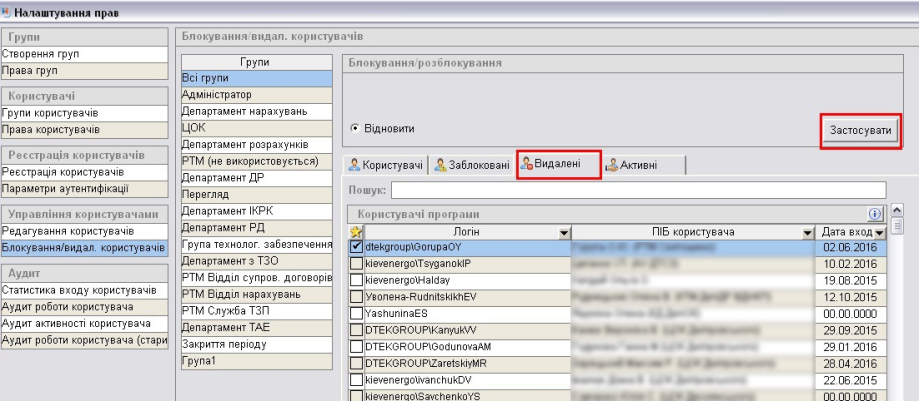
Task: Open the Логін column filter dropdown
Action: (x=563, y=233)
